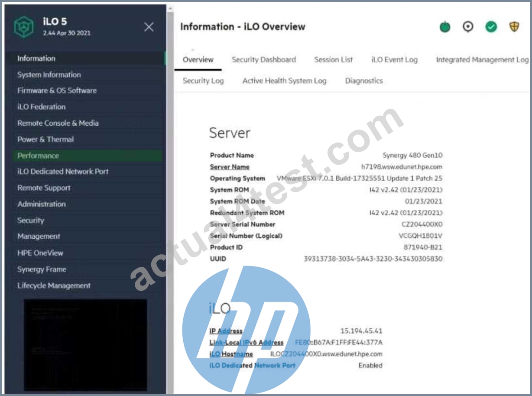Close the navigation menu with X

click(x=149, y=27)
